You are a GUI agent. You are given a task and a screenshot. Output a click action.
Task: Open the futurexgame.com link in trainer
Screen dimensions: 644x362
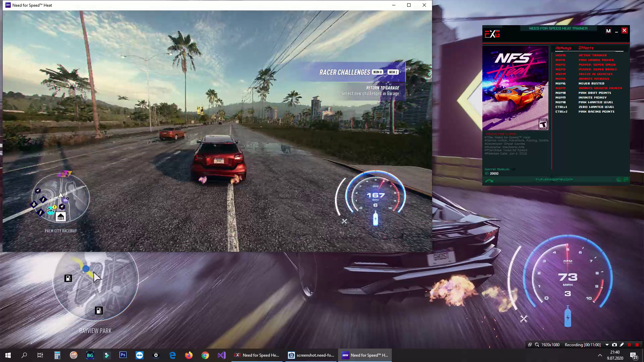(554, 179)
